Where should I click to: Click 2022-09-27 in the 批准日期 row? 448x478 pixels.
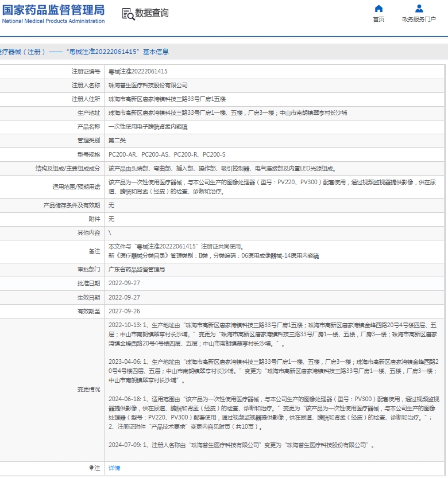pyautogui.click(x=124, y=283)
